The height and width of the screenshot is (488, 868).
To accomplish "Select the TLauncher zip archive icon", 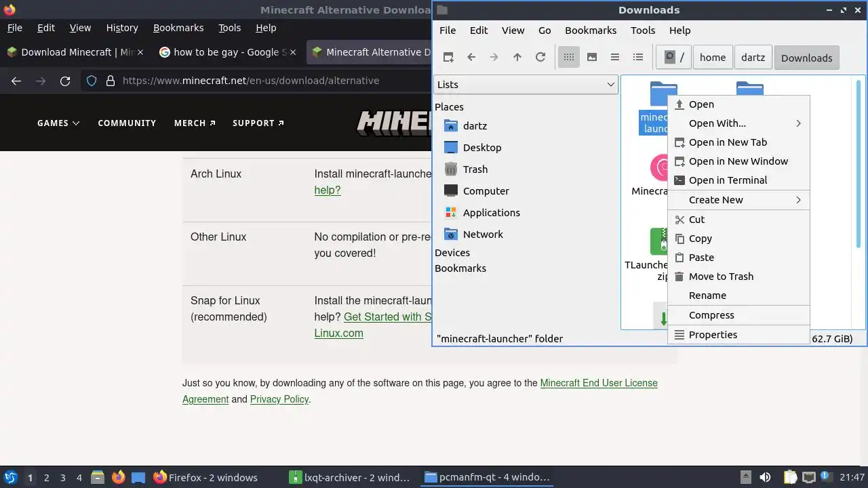I will [x=658, y=241].
